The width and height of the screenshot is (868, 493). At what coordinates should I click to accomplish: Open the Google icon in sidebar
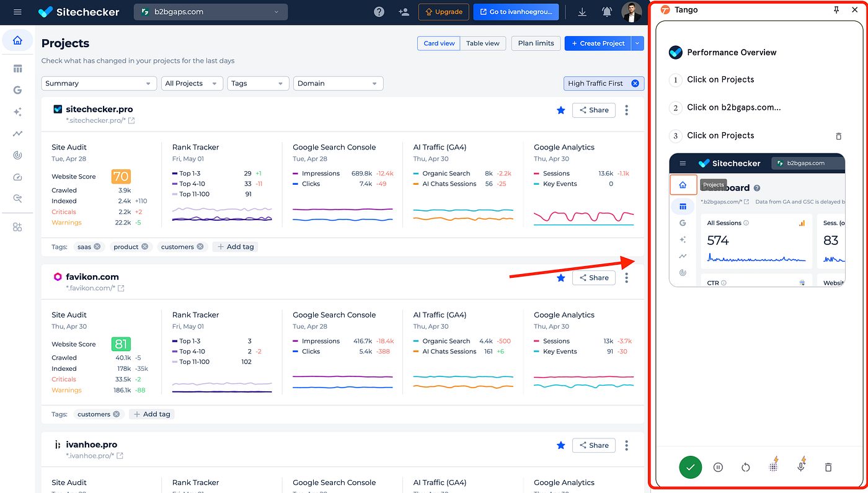(17, 90)
